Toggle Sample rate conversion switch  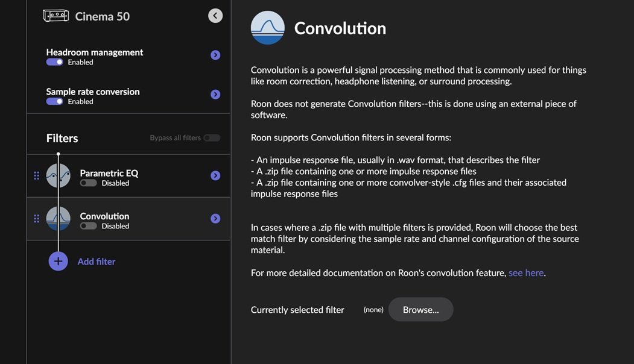coord(54,101)
